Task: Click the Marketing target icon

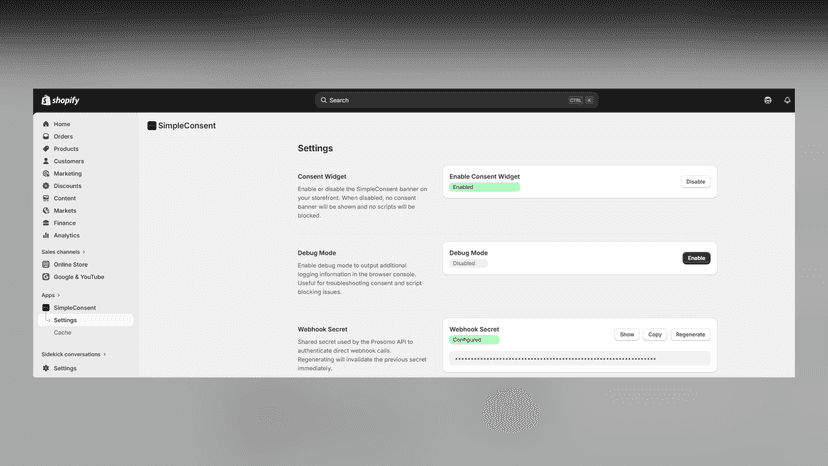Action: pos(46,173)
